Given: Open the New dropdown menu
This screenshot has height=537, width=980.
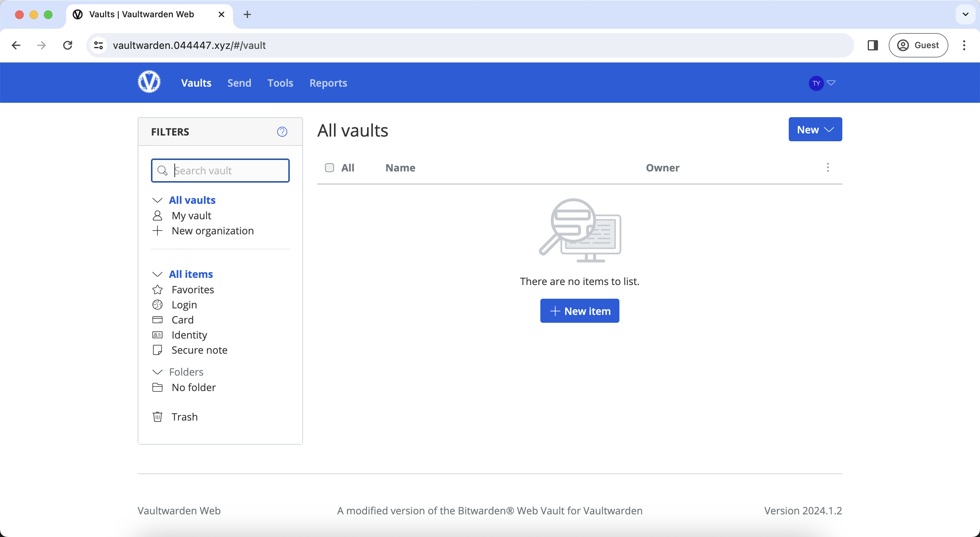Looking at the screenshot, I should click(815, 129).
